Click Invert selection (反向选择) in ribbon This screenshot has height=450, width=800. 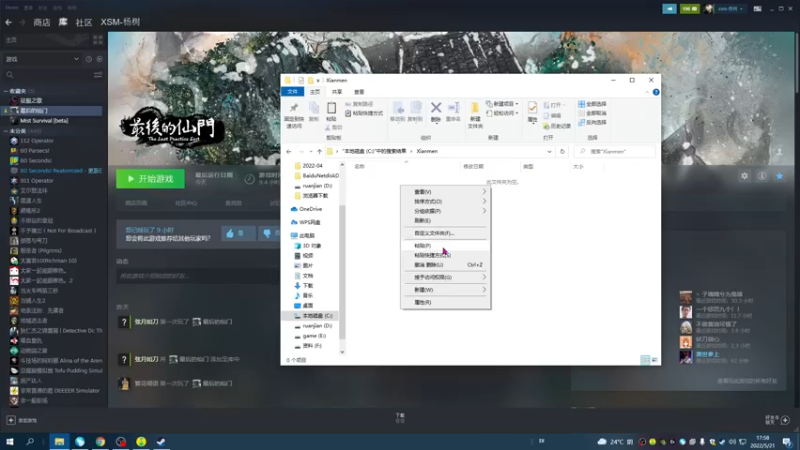click(x=592, y=122)
